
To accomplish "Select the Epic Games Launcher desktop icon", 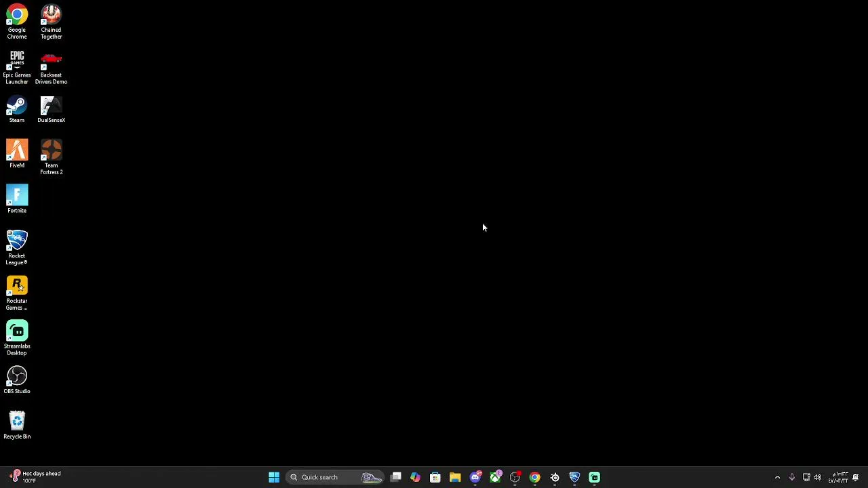I will pyautogui.click(x=17, y=67).
